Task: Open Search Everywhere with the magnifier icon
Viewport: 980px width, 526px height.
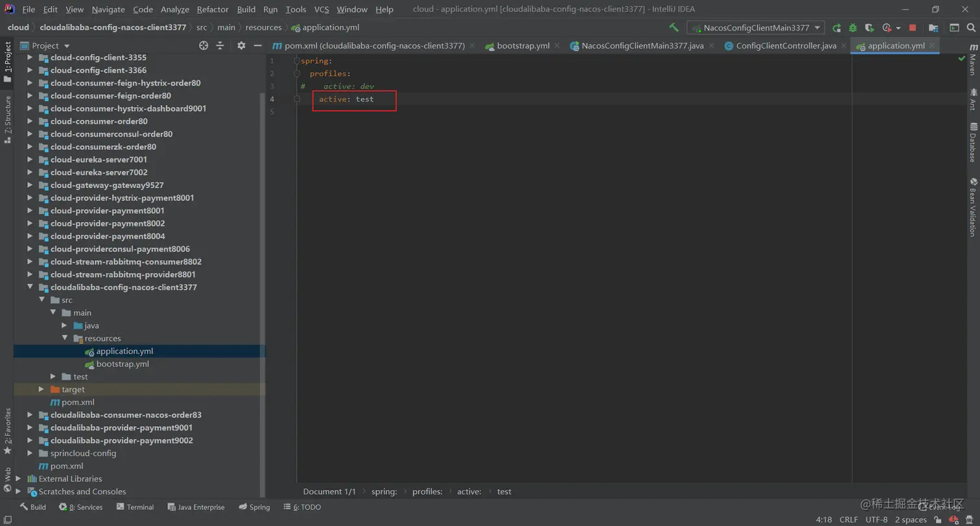Action: 971,28
